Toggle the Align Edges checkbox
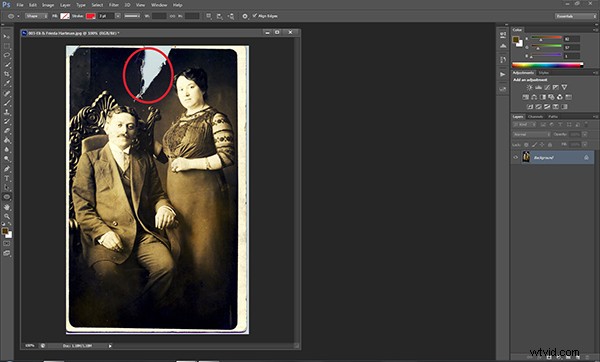Image resolution: width=600 pixels, height=362 pixels. tap(255, 16)
